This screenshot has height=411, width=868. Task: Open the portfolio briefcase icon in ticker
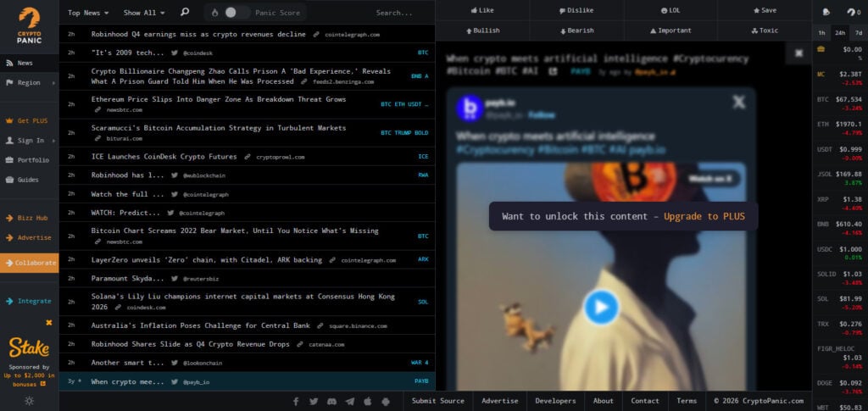click(x=821, y=49)
